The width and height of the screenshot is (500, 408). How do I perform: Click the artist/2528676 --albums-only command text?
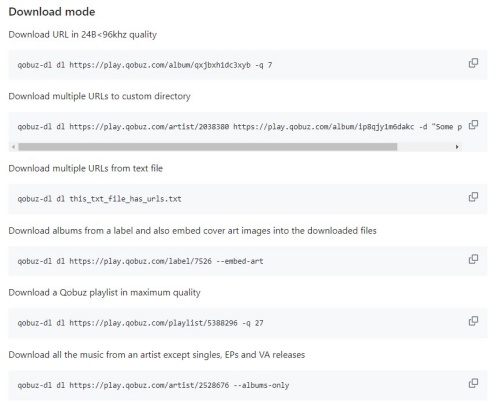pos(153,385)
